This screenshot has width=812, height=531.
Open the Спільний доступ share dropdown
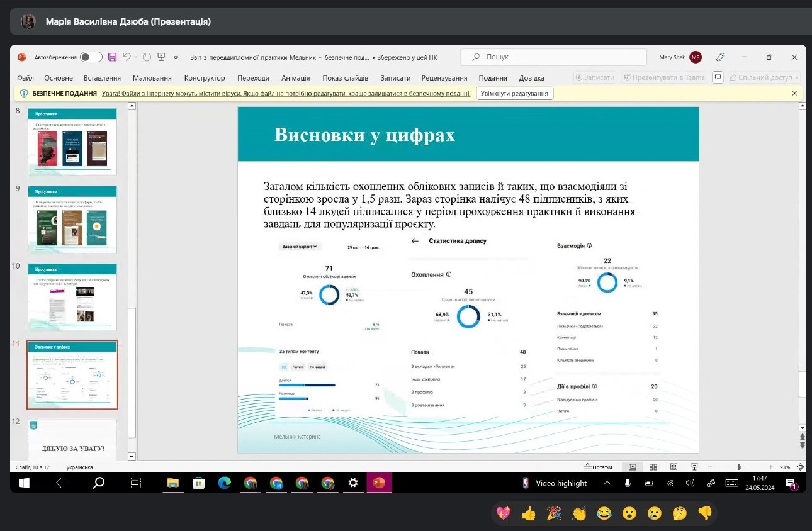coord(764,77)
